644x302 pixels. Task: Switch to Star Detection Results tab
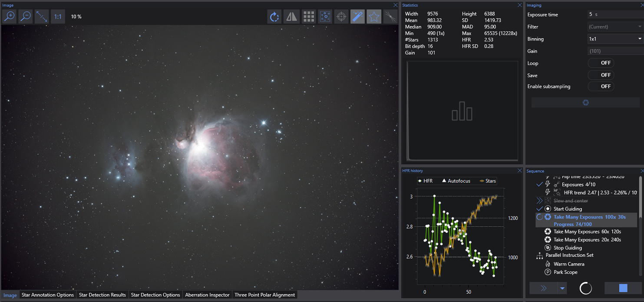(102, 295)
